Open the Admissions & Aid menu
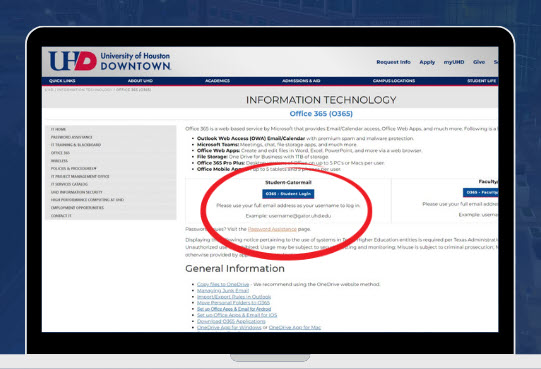541x369 pixels. tap(301, 81)
